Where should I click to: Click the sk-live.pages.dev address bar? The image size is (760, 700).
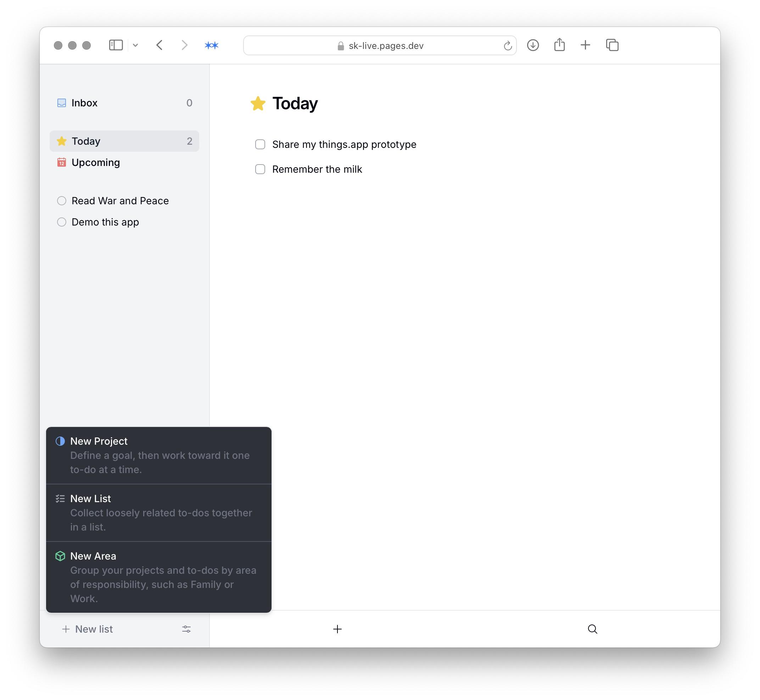(380, 45)
